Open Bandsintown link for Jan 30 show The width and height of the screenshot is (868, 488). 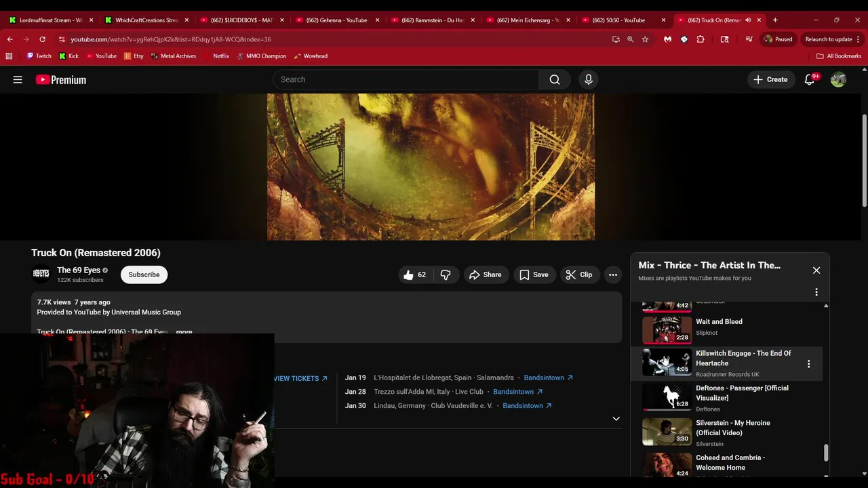click(x=528, y=405)
